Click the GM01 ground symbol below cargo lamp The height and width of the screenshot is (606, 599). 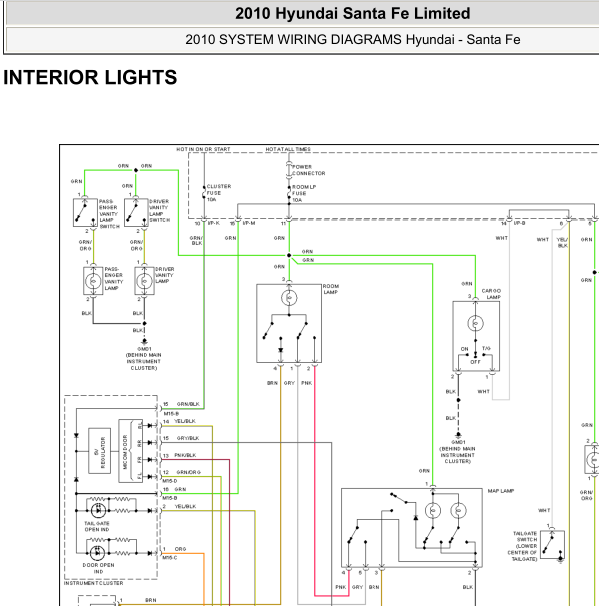[458, 435]
